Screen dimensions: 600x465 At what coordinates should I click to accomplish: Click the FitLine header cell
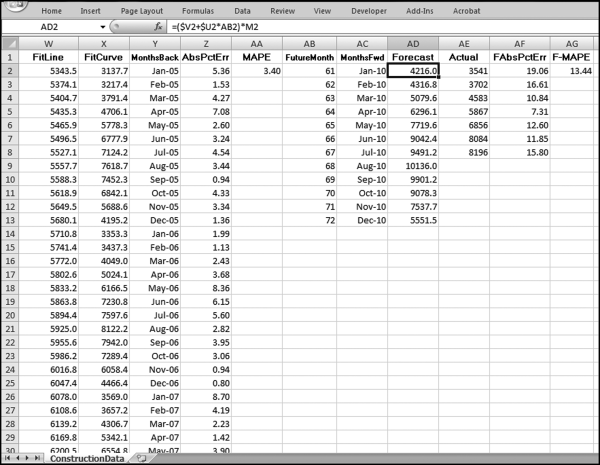[x=49, y=57]
